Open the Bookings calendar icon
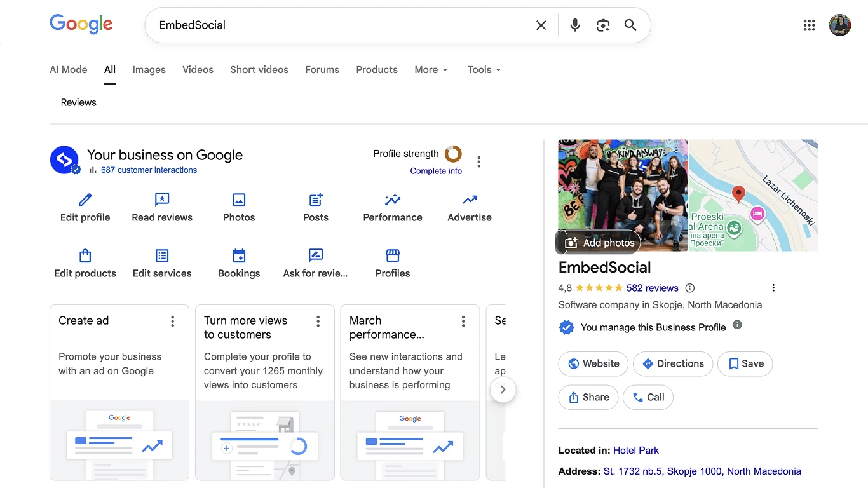 239,255
